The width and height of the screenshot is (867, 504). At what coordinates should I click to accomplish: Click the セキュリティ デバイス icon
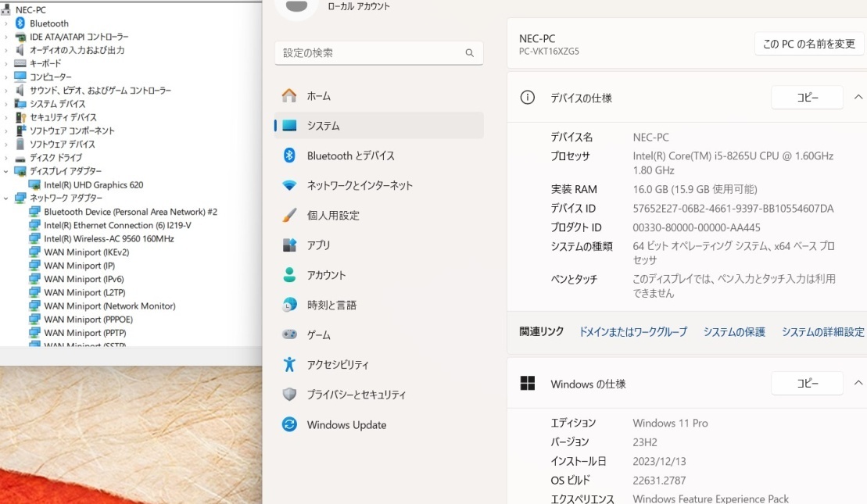20,117
